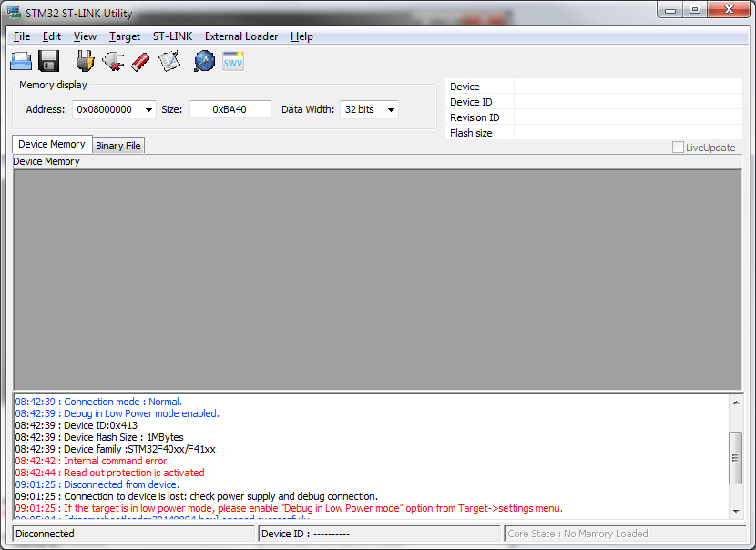756x550 pixels.
Task: Connect to target using plug icon
Action: coord(85,61)
